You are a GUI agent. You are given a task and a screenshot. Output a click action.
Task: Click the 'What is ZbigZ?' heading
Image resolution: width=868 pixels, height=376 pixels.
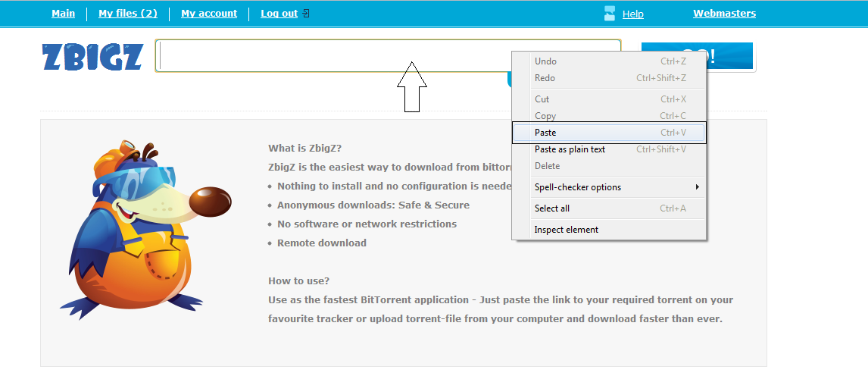click(305, 149)
